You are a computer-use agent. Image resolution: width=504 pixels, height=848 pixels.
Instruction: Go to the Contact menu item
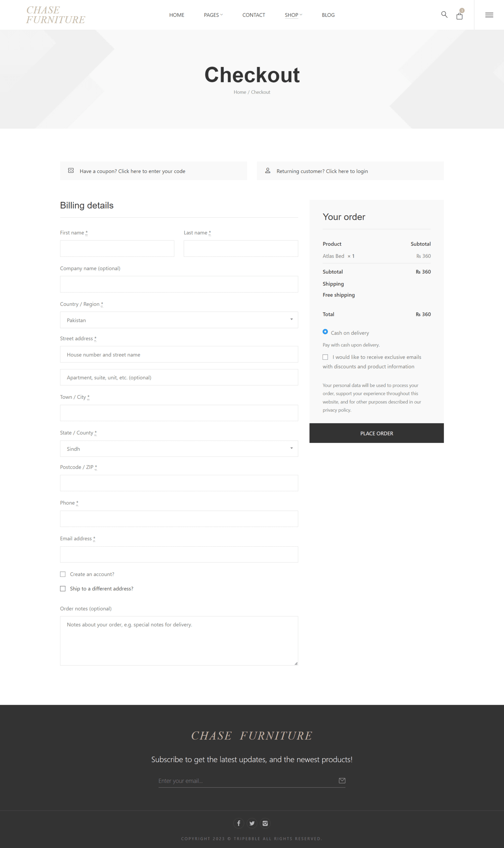tap(254, 15)
